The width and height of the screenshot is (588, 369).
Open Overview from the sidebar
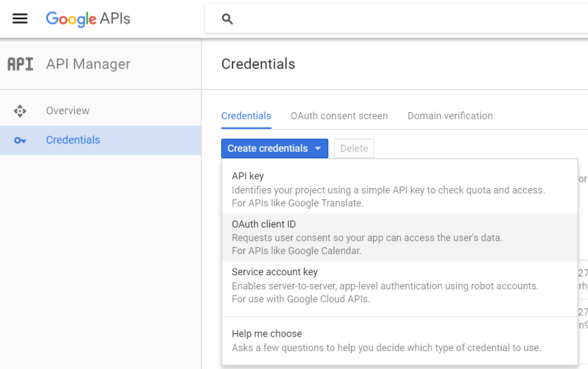point(67,110)
